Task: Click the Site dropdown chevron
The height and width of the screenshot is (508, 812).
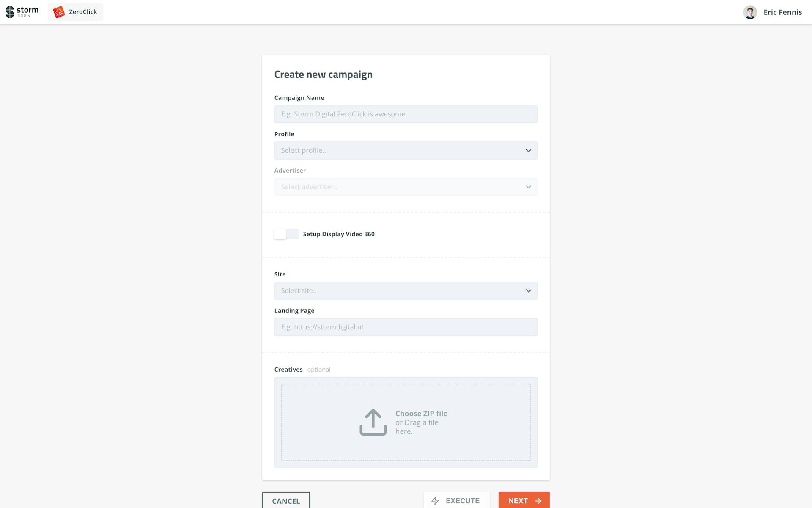Action: pyautogui.click(x=528, y=291)
